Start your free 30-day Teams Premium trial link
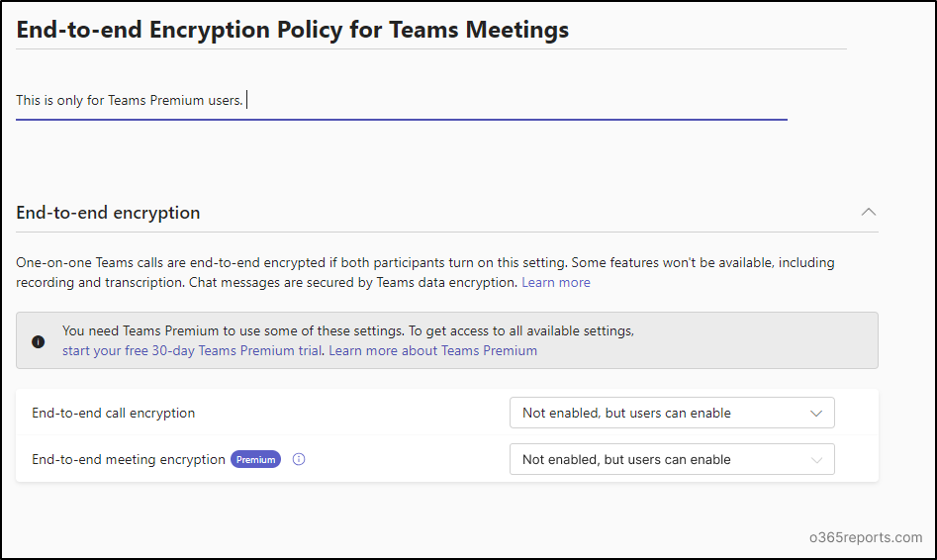This screenshot has height=560, width=937. (192, 350)
